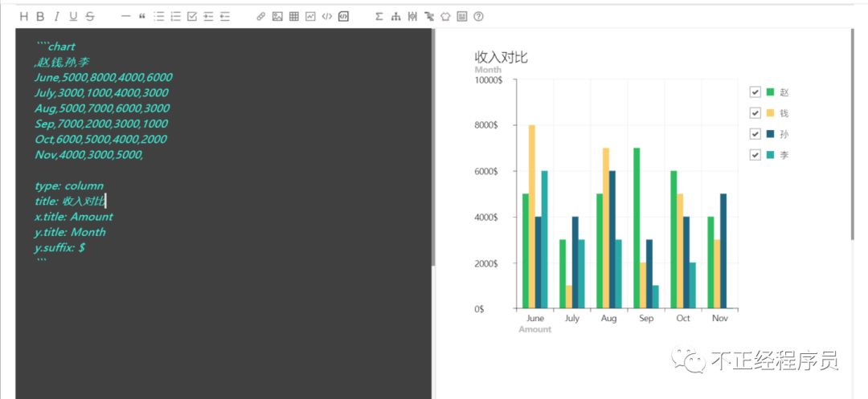Viewport: 868px width, 399px height.
Task: Uncheck the 孙 series checkbox
Action: 755,134
